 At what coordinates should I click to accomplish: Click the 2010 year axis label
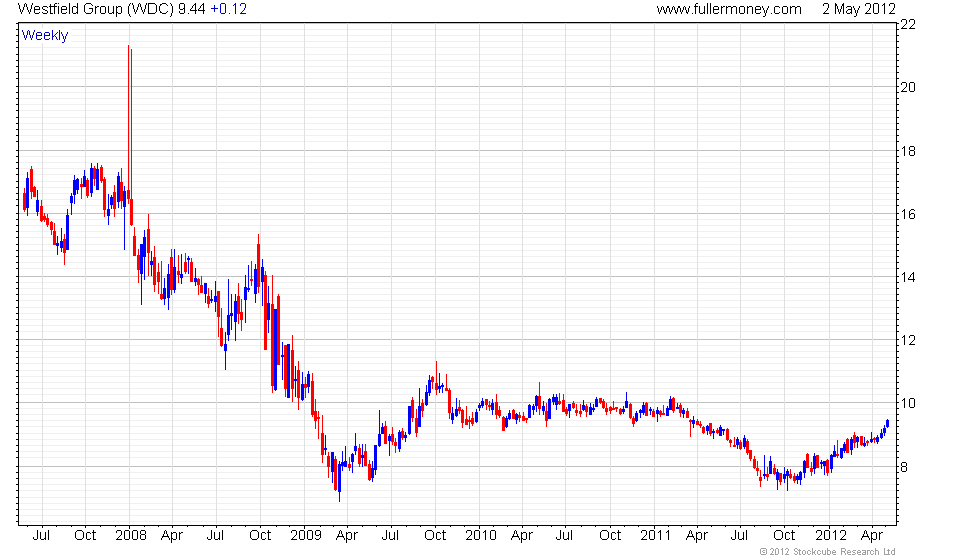(481, 536)
